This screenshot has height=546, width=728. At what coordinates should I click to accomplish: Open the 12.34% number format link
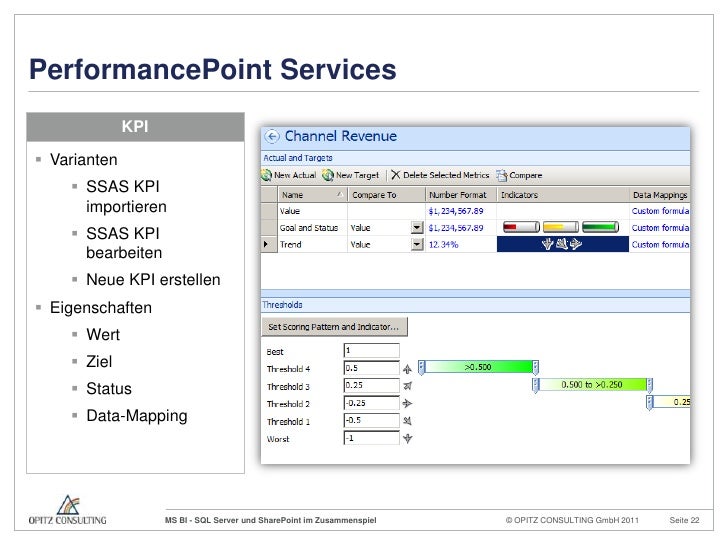coord(443,244)
